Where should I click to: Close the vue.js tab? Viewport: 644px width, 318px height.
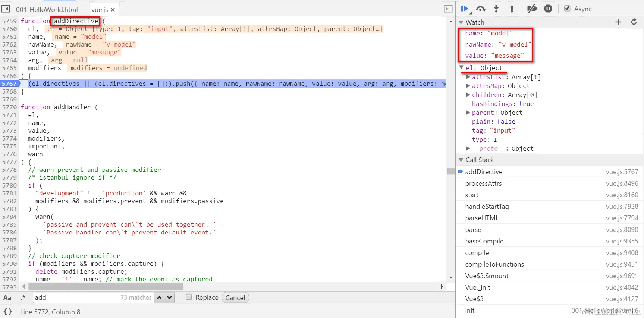113,10
